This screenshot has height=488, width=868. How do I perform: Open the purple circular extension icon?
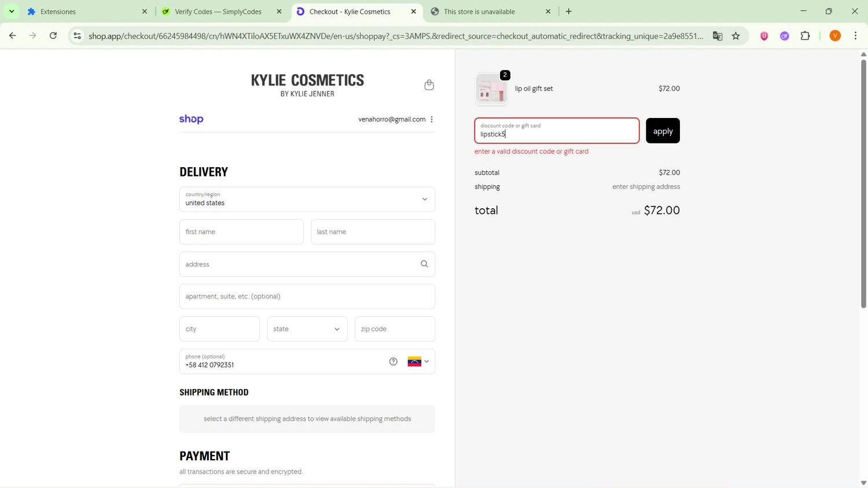[x=785, y=36]
